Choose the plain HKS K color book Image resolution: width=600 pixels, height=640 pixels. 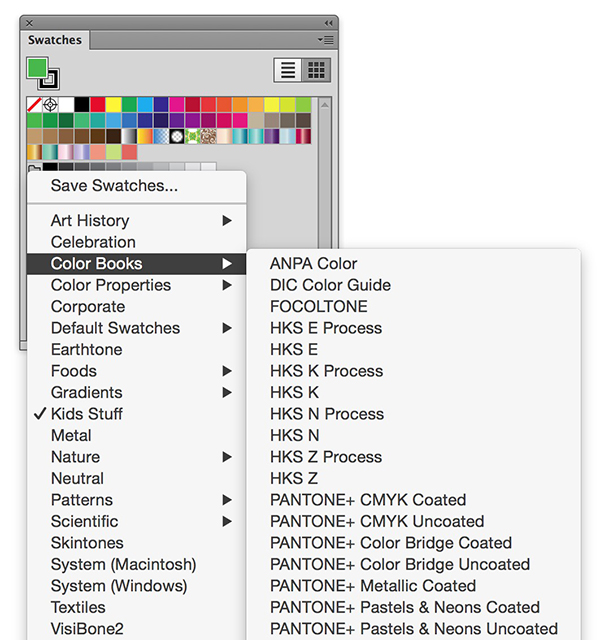[413, 393]
